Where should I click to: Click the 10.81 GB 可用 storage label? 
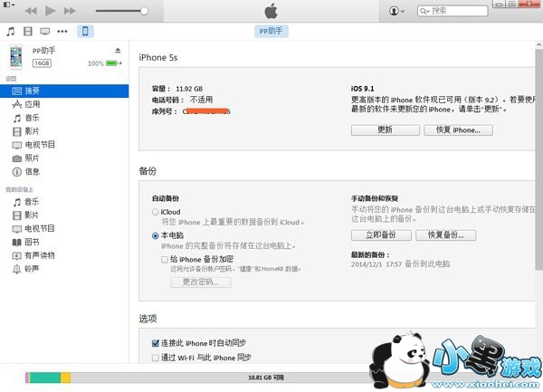[266, 378]
